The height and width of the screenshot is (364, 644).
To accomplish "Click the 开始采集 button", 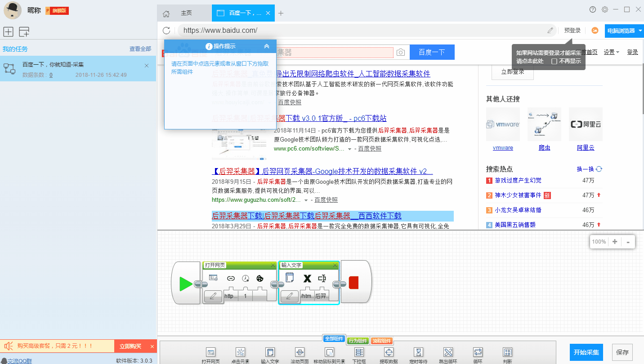I will (586, 353).
